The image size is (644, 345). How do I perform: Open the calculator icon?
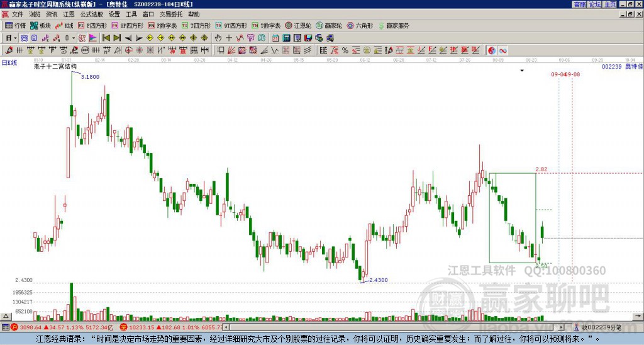pos(286,38)
